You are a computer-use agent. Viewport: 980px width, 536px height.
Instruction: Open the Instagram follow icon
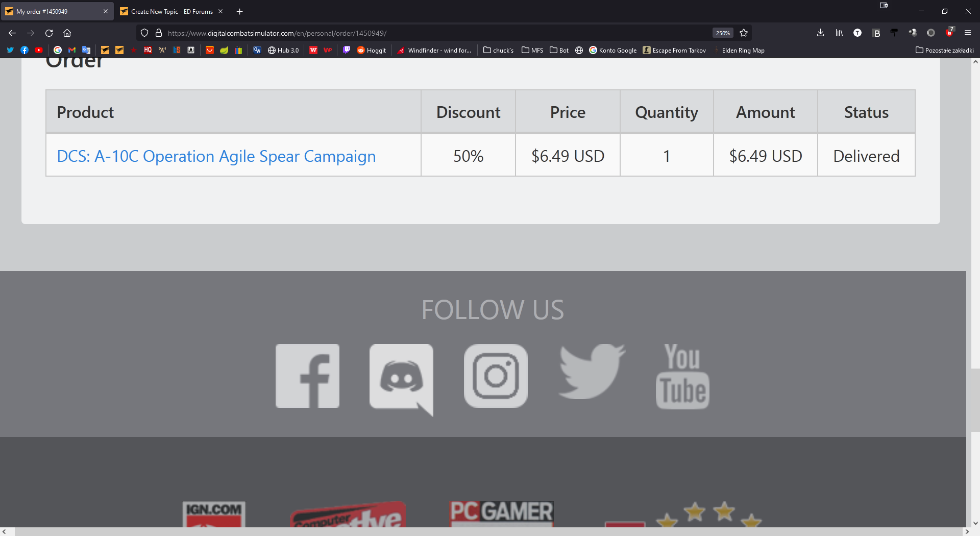point(496,376)
